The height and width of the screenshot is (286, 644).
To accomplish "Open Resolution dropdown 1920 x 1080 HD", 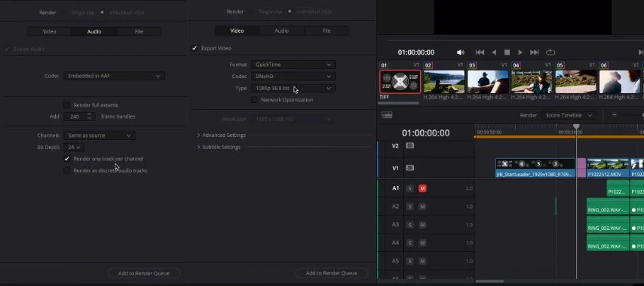I will click(293, 119).
